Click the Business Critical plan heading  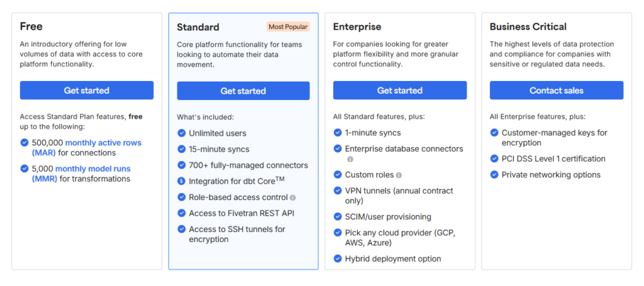click(528, 27)
